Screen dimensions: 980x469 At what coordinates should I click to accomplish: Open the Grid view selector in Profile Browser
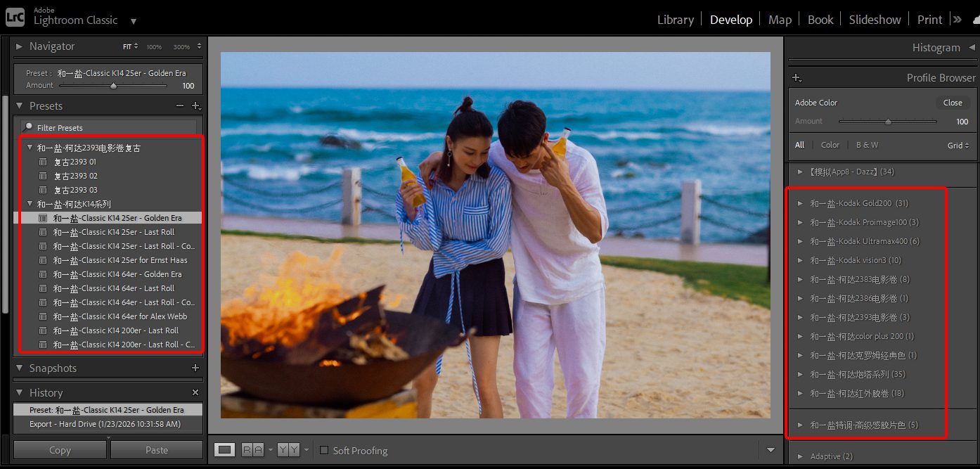tap(958, 145)
